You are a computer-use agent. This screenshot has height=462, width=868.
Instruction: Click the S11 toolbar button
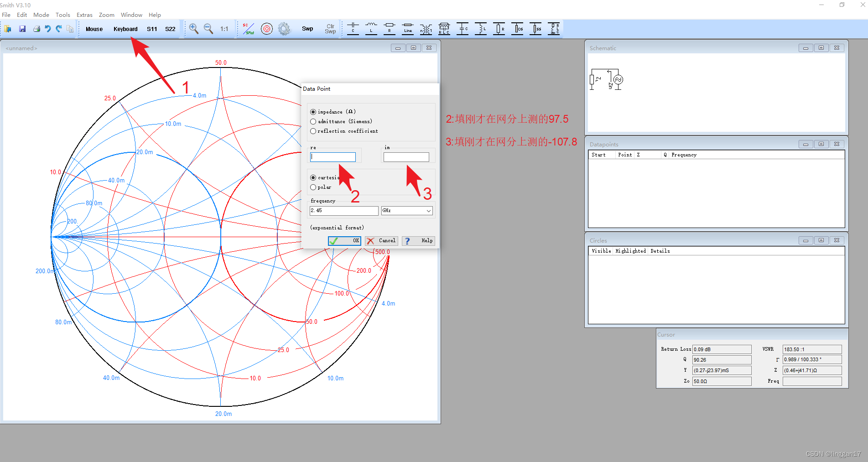point(152,29)
